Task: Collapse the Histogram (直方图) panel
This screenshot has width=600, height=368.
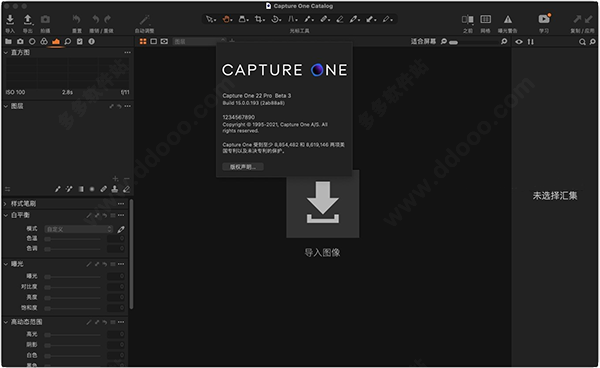Action: (6, 52)
